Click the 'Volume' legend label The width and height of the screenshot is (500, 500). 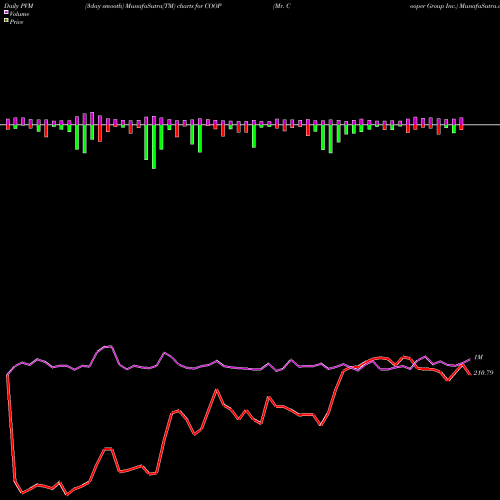tap(19, 14)
